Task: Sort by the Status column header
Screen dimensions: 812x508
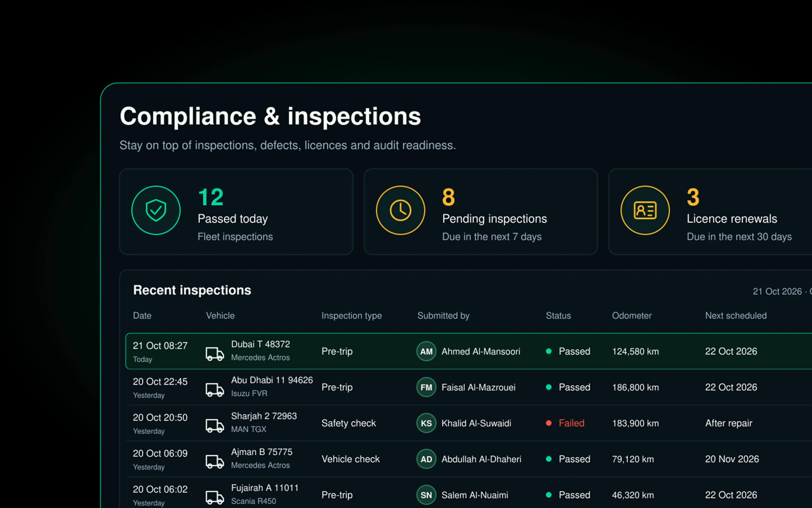Action: click(x=558, y=316)
